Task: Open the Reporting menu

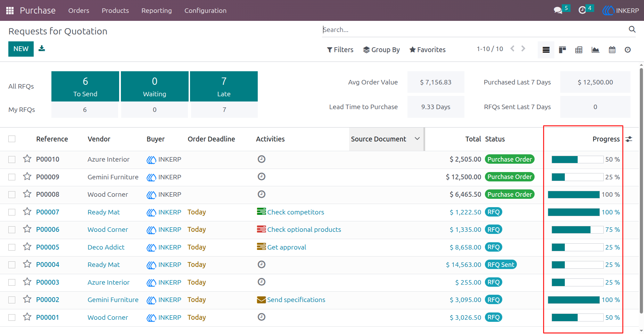Action: tap(157, 10)
